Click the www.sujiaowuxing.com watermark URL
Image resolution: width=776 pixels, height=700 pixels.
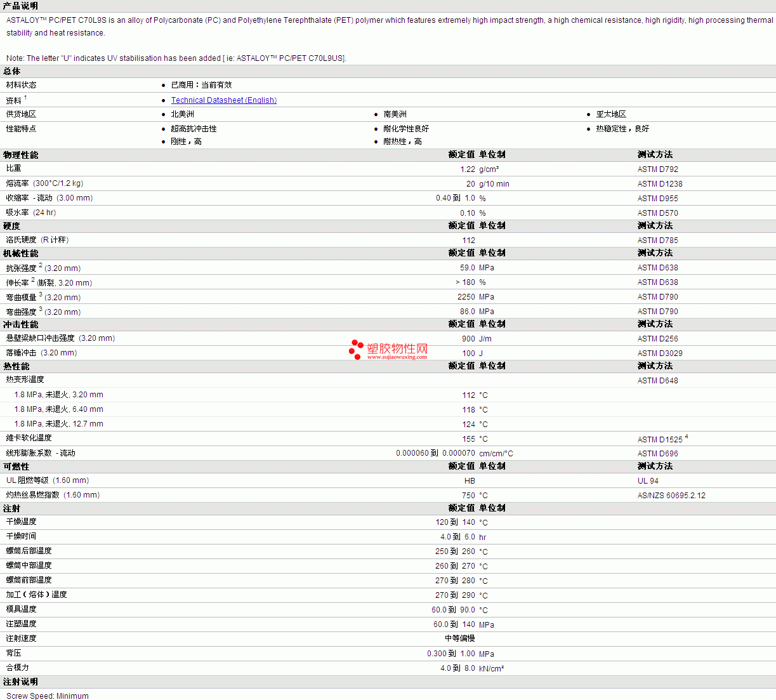(397, 357)
